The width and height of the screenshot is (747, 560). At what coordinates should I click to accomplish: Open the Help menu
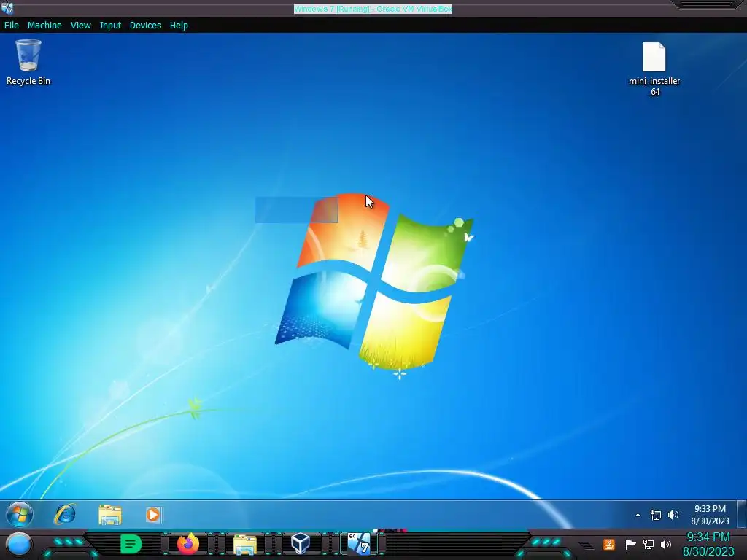click(179, 26)
